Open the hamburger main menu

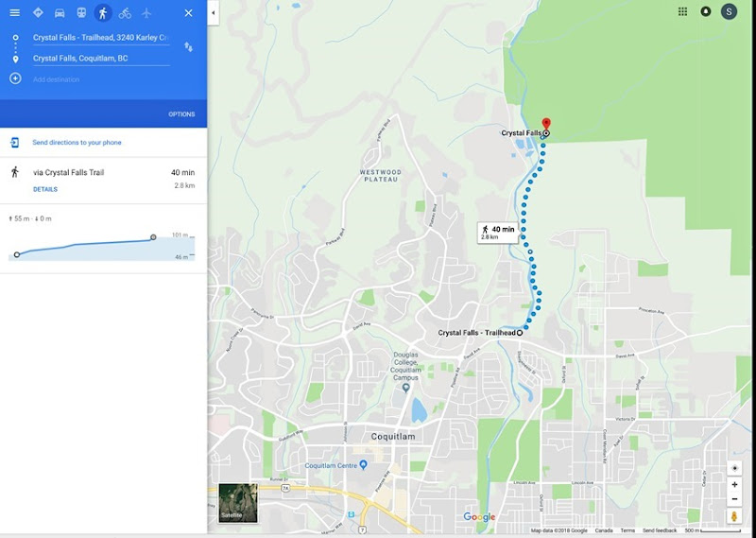coord(15,13)
